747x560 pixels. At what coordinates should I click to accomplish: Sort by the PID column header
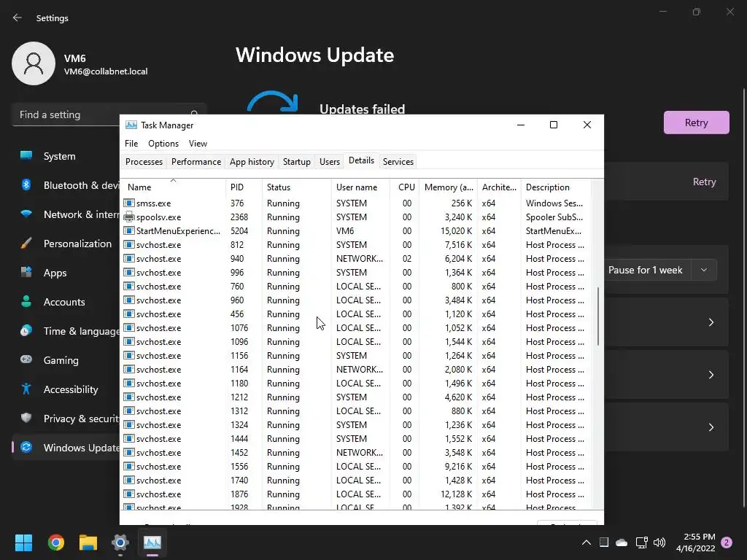(x=244, y=187)
